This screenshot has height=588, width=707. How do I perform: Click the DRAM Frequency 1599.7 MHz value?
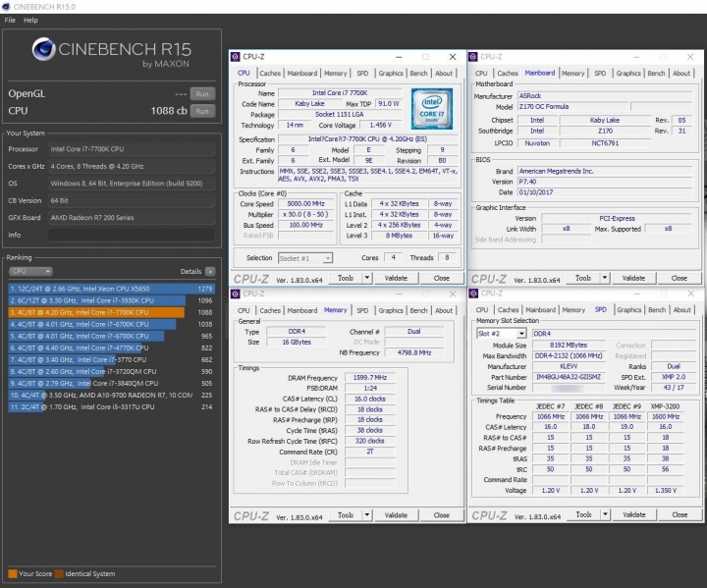pos(370,377)
